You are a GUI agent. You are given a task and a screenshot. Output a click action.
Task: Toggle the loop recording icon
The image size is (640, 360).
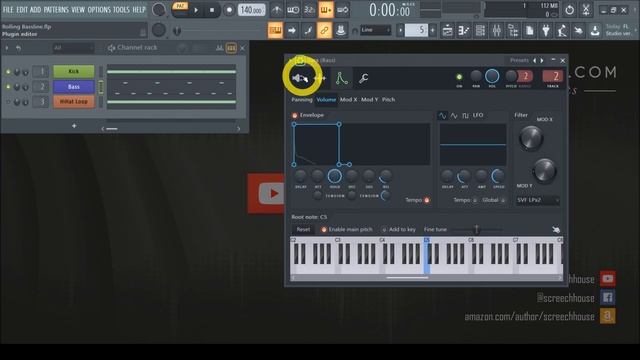pyautogui.click(x=343, y=10)
